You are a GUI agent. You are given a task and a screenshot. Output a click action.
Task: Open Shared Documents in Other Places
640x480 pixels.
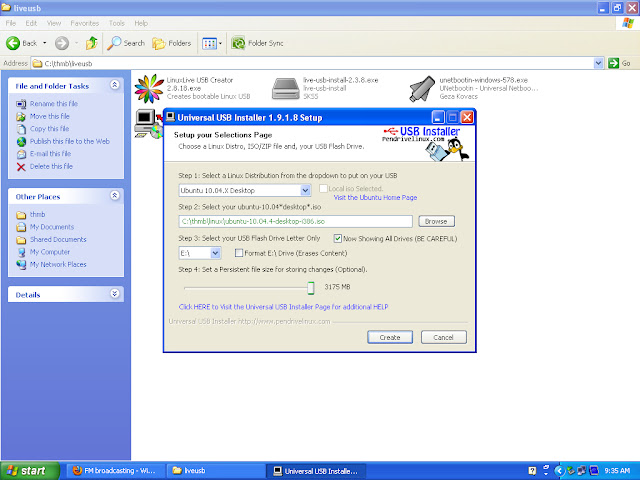point(58,239)
